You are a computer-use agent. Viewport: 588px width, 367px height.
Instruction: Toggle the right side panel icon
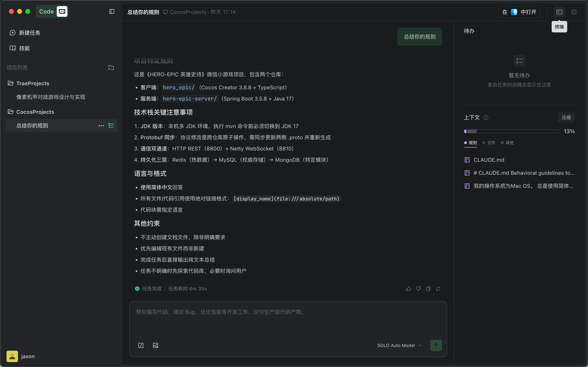pos(574,12)
